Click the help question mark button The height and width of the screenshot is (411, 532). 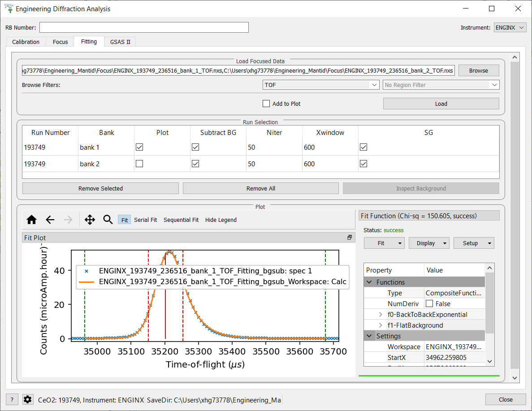(12, 399)
